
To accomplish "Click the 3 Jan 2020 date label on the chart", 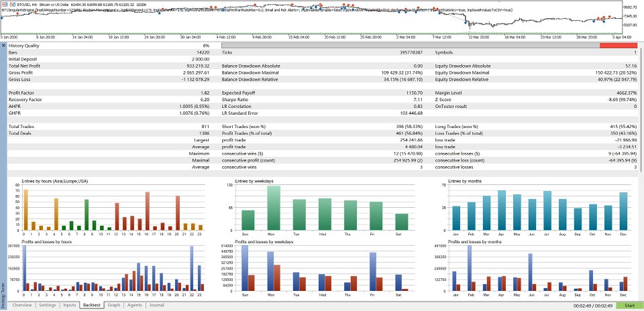I will click(9, 37).
